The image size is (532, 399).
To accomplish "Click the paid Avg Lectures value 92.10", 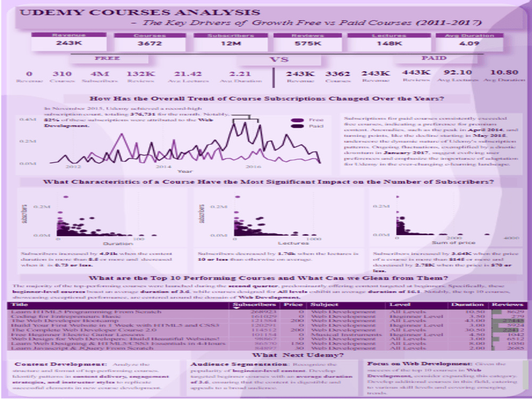I will click(x=458, y=72).
